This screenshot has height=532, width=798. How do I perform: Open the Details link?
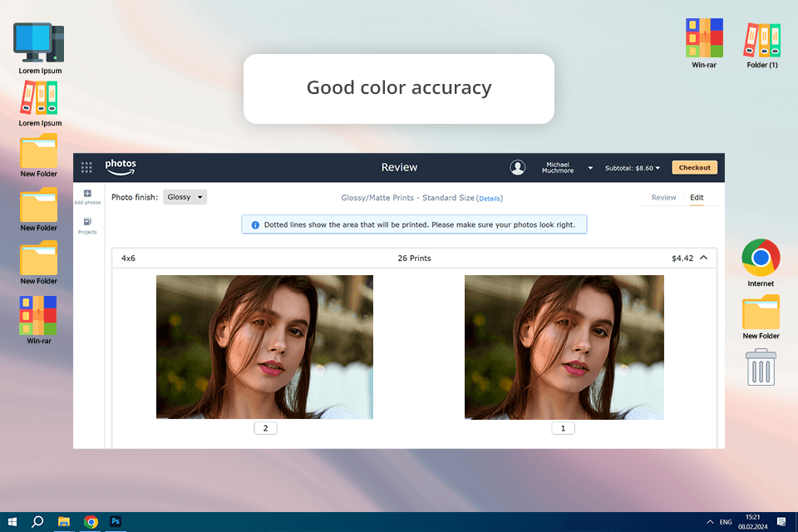click(x=490, y=199)
